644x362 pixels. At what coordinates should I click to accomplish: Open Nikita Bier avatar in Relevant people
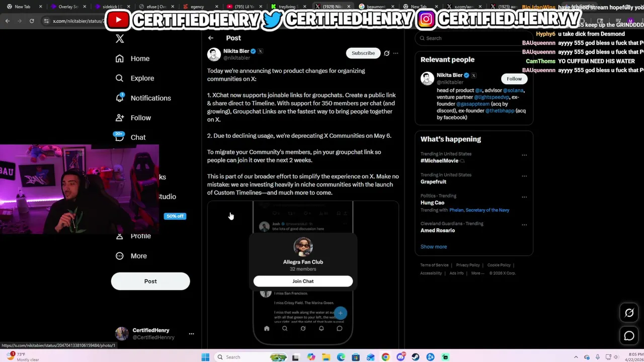tap(427, 78)
